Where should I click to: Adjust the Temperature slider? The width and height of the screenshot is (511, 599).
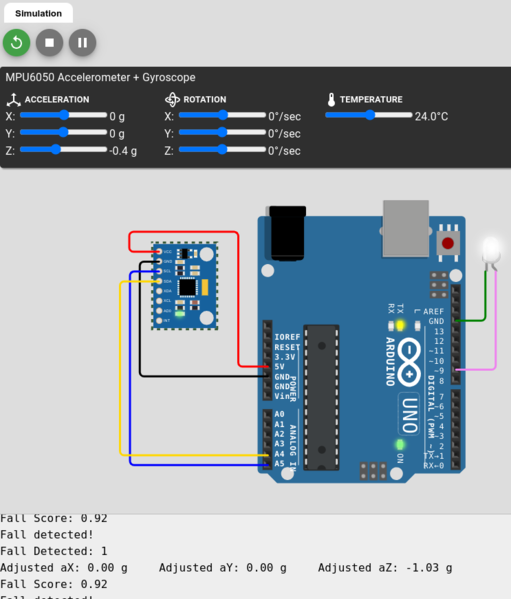(x=369, y=115)
